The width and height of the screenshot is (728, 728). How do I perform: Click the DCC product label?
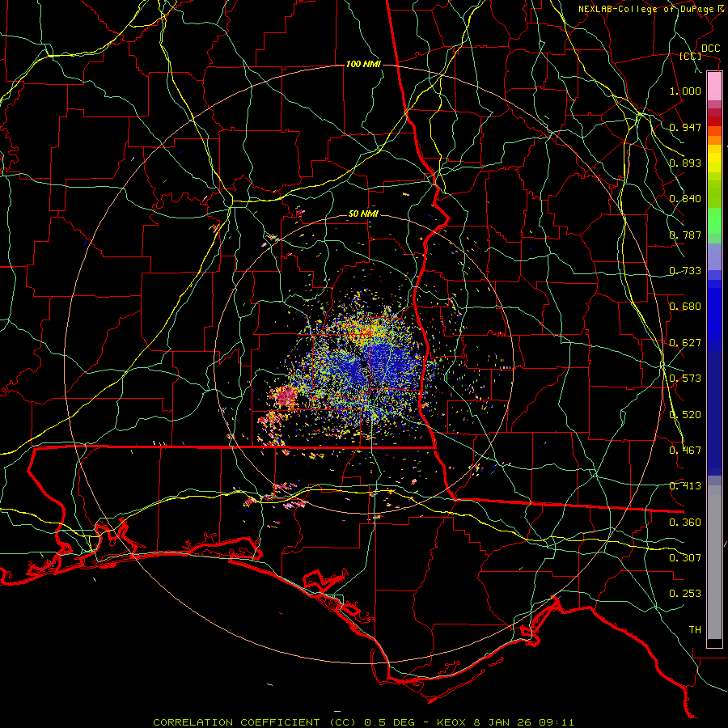(710, 49)
